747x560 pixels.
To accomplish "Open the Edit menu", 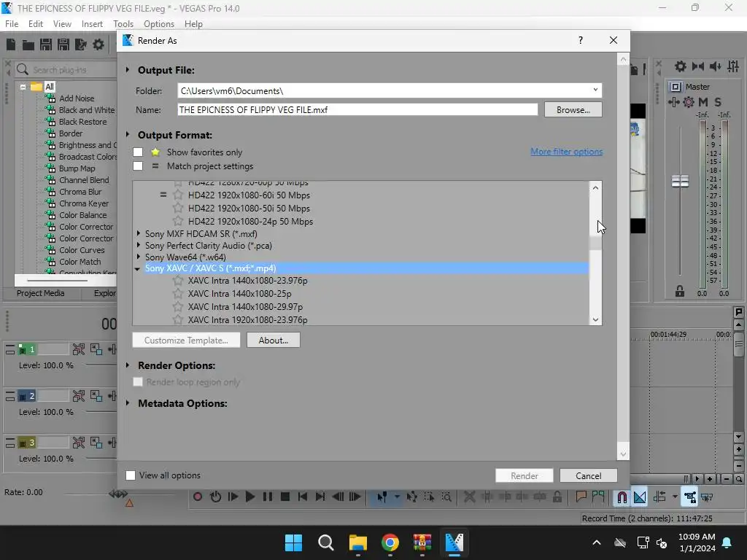I will point(36,24).
